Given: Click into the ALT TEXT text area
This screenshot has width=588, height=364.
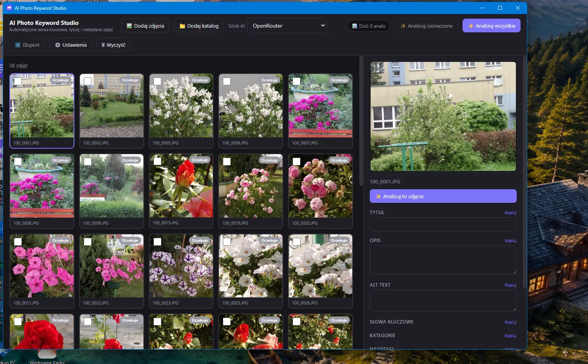Looking at the screenshot, I should (443, 301).
